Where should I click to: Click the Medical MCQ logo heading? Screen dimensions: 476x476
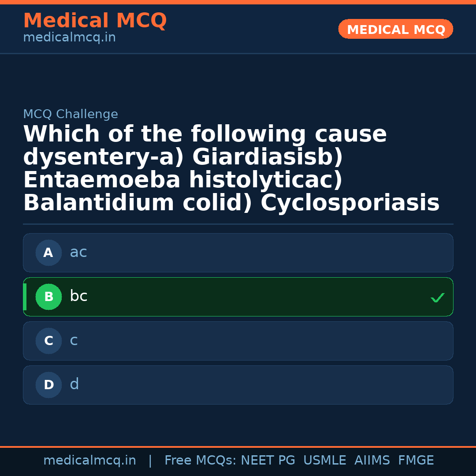[95, 21]
